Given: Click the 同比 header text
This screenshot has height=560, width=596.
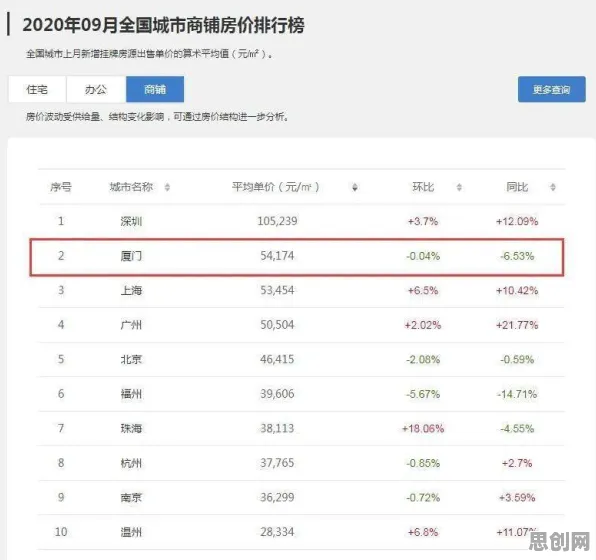Looking at the screenshot, I should (517, 187).
